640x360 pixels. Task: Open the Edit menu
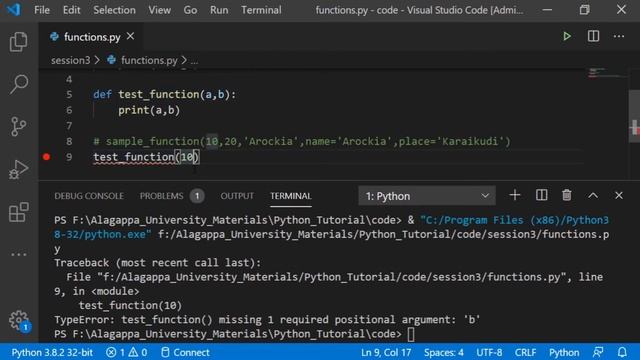pyautogui.click(x=71, y=10)
